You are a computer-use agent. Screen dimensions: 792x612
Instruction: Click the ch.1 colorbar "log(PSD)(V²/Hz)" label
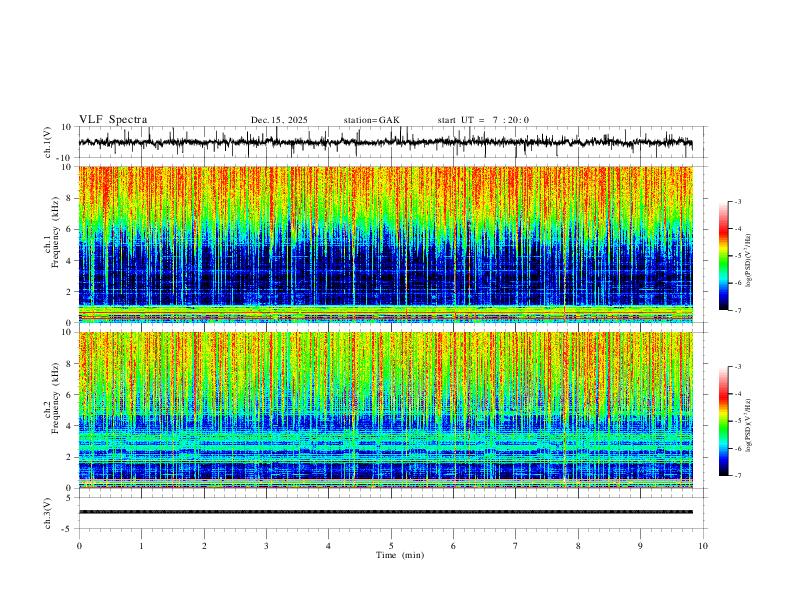click(x=748, y=260)
